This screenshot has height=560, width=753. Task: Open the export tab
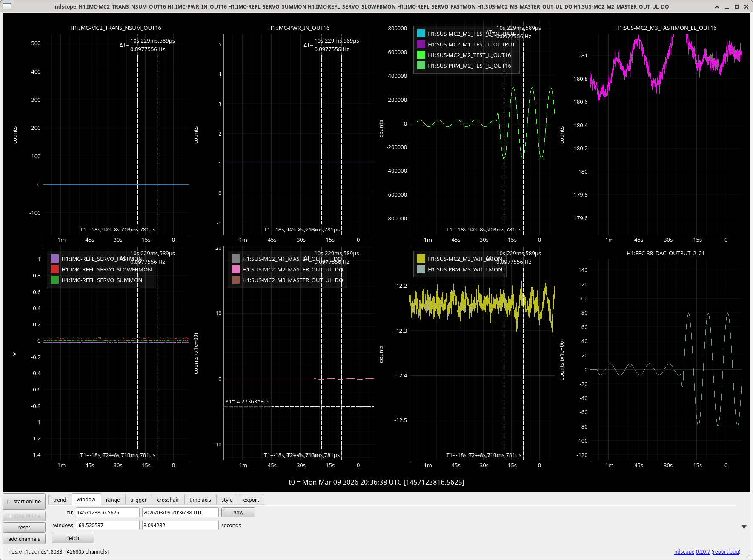[x=251, y=500]
